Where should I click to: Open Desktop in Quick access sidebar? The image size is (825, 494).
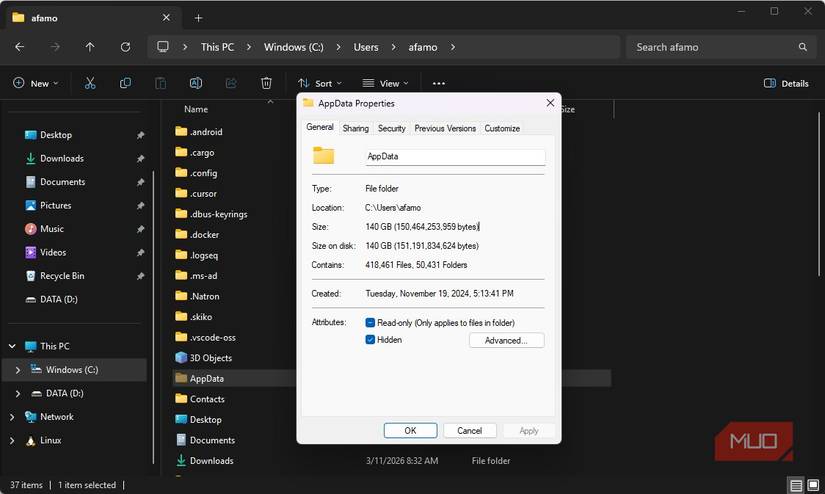[x=55, y=135]
